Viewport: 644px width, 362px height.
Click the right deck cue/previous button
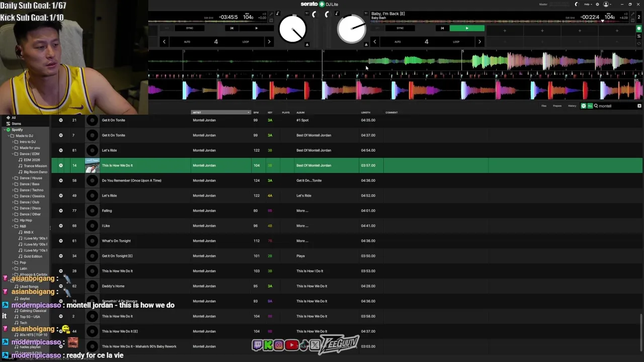pyautogui.click(x=442, y=28)
